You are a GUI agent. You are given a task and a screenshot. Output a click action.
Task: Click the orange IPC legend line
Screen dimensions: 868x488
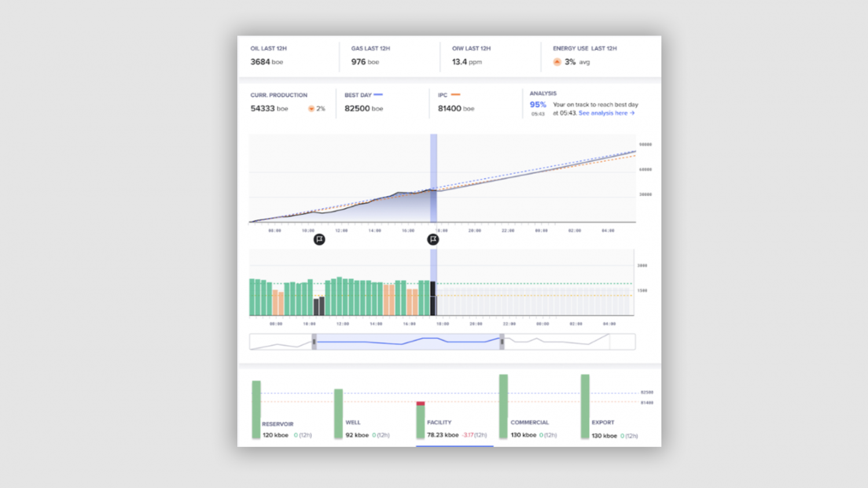[455, 95]
